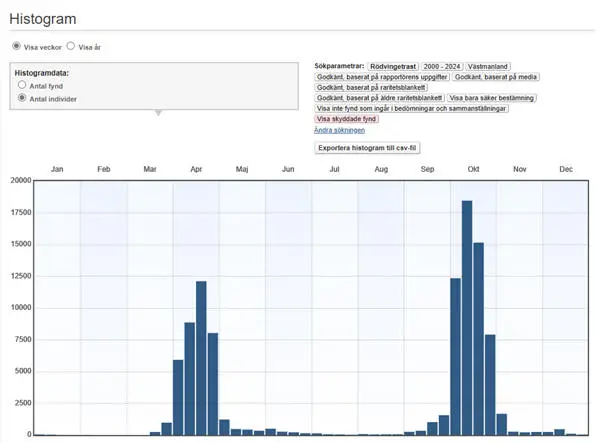This screenshot has width=602, height=443.
Task: Select the 'Visa veckor' radio button
Action: tap(16, 46)
